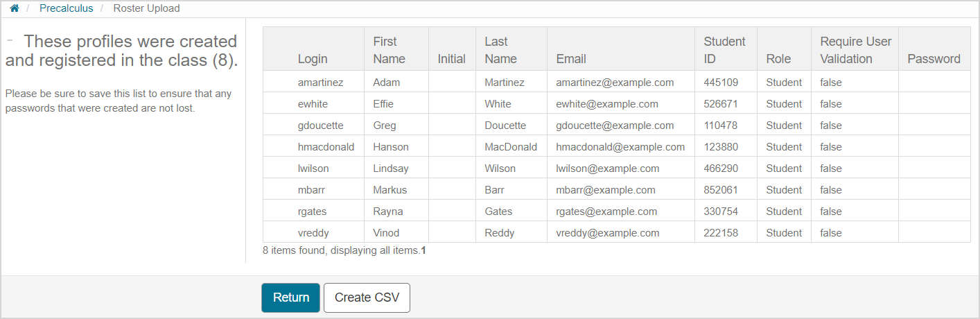Click the First Name column header
This screenshot has width=980, height=319.
coord(389,50)
